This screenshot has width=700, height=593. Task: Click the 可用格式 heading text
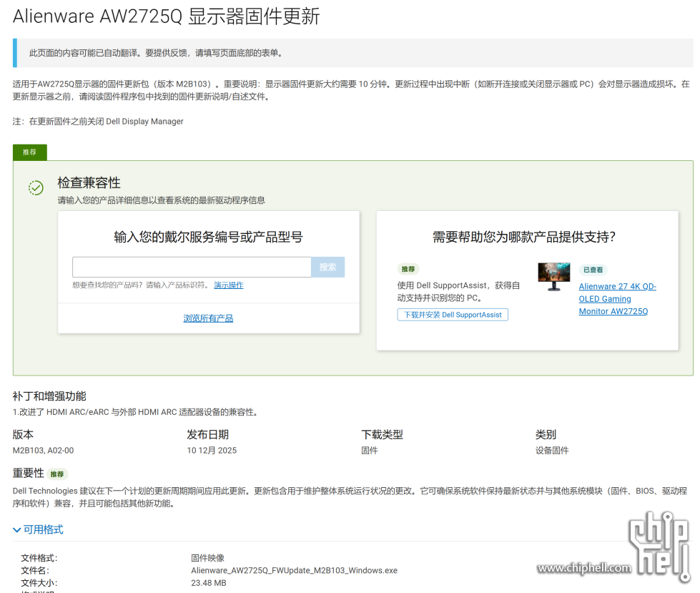coord(44,530)
